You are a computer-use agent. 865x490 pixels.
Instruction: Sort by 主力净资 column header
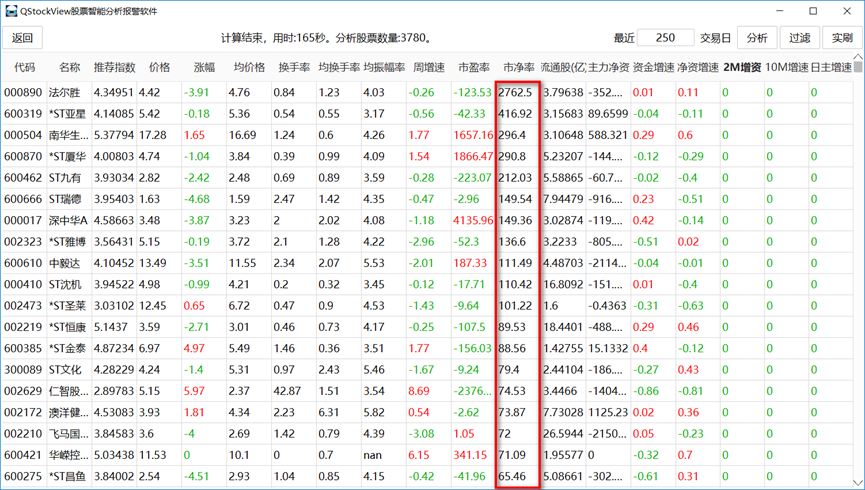(608, 67)
